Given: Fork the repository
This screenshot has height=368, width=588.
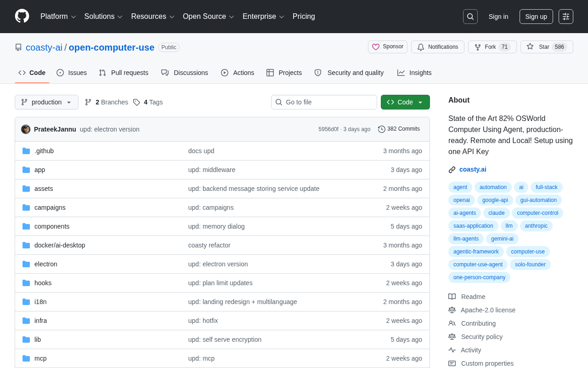Looking at the screenshot, I should click(x=492, y=47).
